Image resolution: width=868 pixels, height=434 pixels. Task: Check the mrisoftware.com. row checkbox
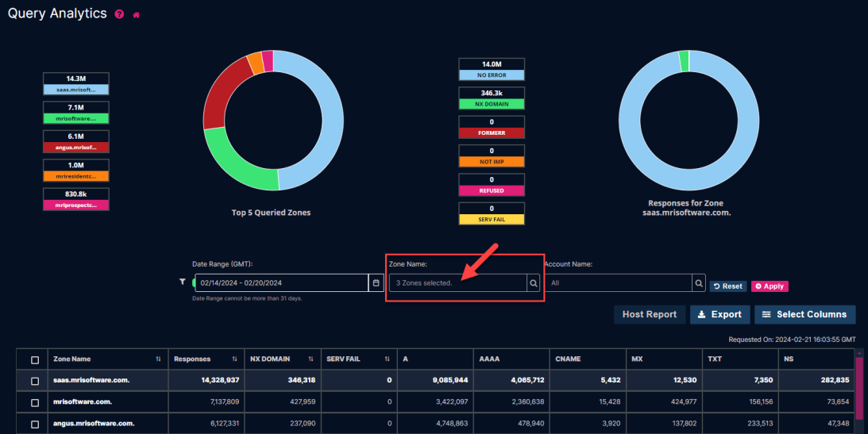(x=35, y=402)
